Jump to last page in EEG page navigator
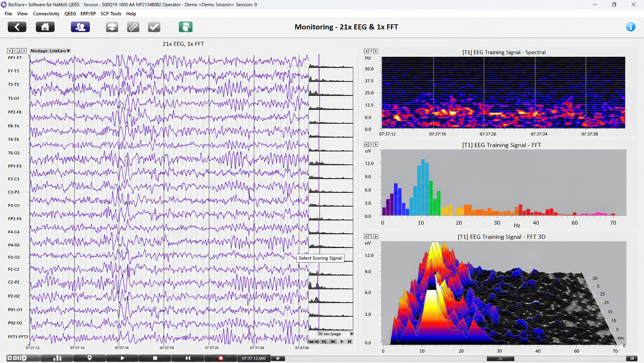Viewport: 644px width, 363px height. (349, 341)
